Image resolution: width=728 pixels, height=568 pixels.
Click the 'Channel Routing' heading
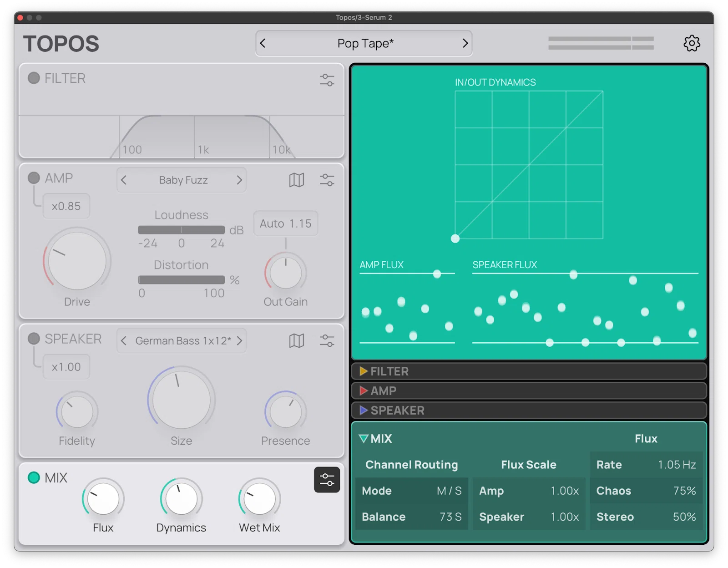[411, 465]
